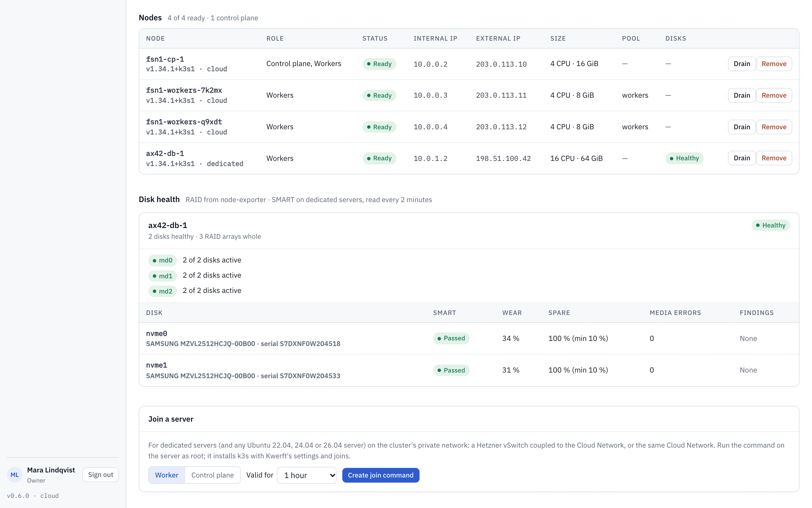Open the Valid for duration dropdown
The height and width of the screenshot is (508, 812).
[307, 475]
